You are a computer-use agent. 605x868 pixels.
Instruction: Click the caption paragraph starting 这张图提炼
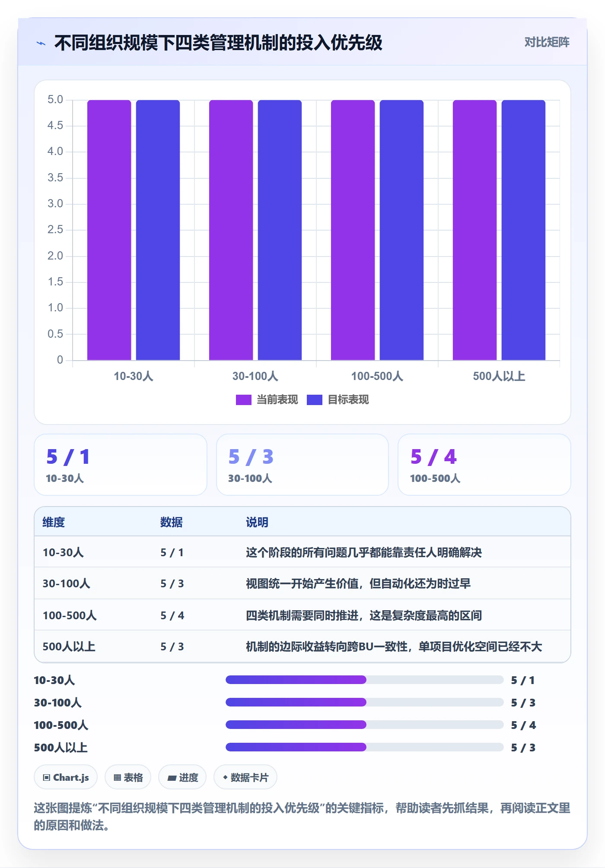302,817
